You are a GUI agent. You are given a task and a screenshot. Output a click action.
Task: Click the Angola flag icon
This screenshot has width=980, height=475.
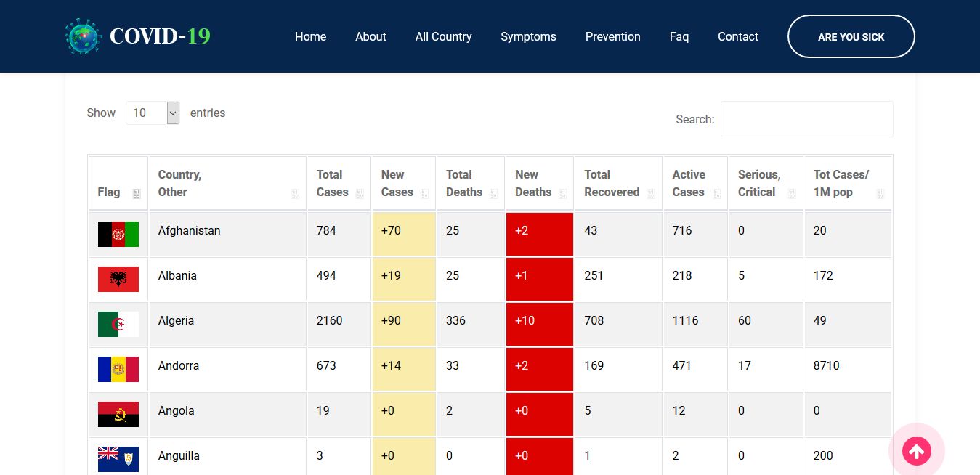[x=118, y=414]
